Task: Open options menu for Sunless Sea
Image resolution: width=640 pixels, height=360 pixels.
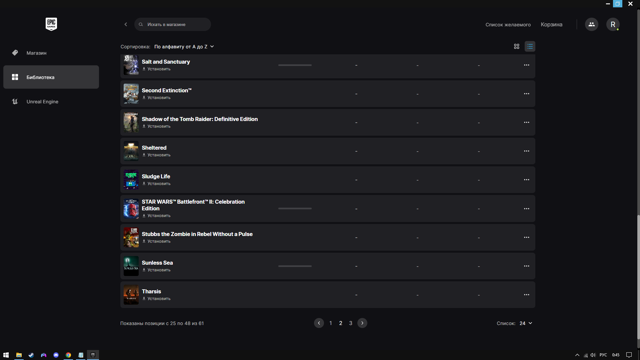Action: point(527,266)
